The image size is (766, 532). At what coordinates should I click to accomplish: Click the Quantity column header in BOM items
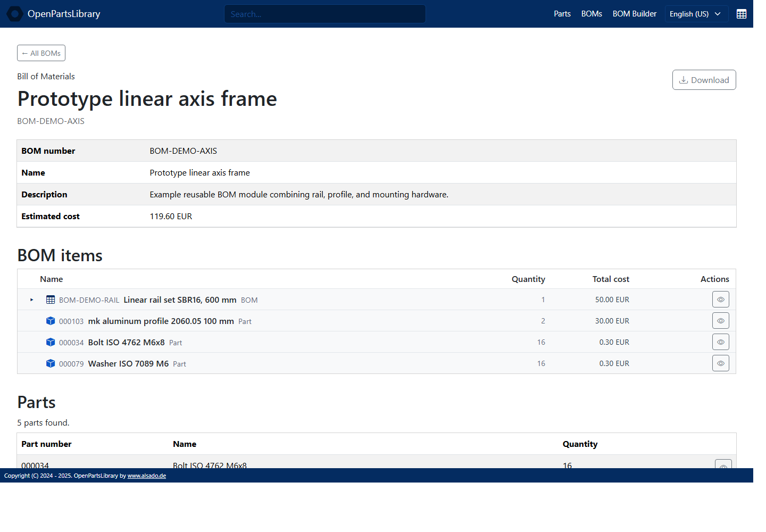click(x=528, y=279)
